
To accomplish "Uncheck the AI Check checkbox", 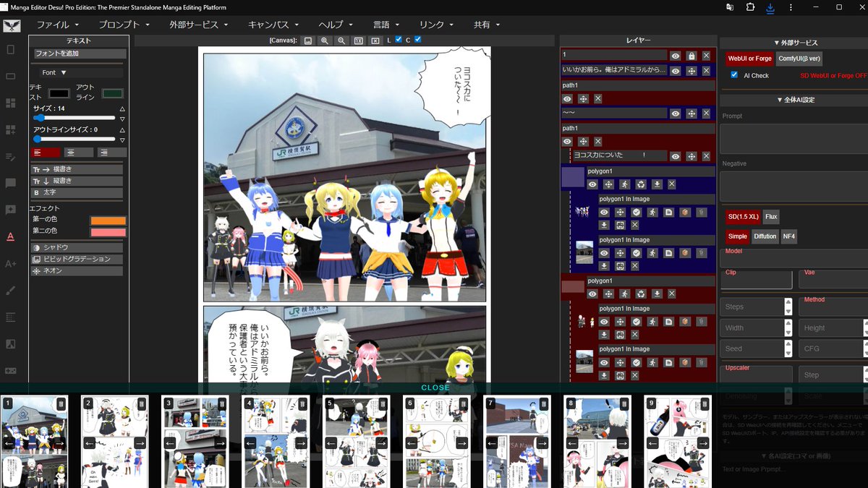I will [734, 74].
